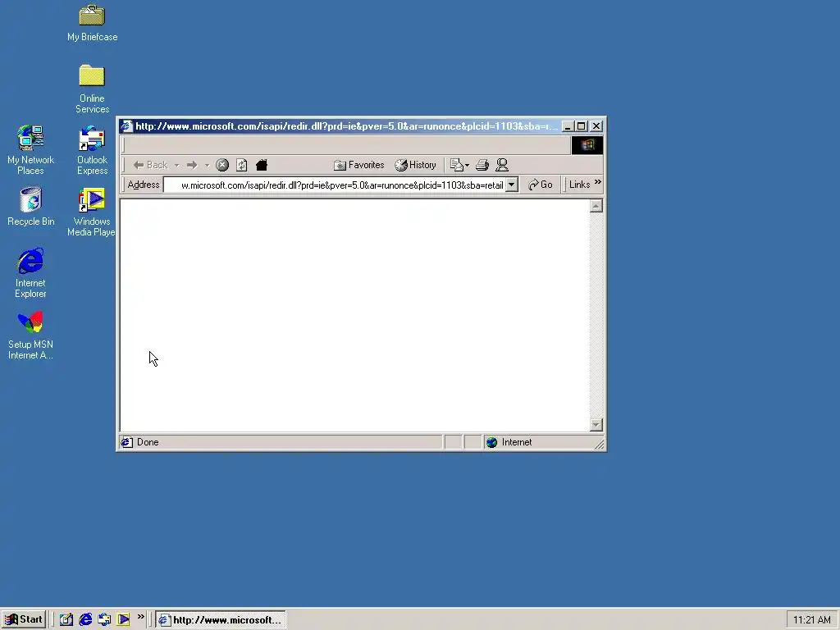Click the Messenger icon in the toolbar

coord(502,165)
